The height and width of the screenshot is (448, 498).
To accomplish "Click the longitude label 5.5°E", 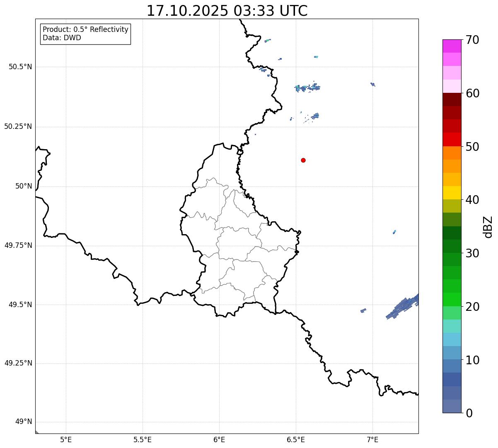I will [143, 439].
